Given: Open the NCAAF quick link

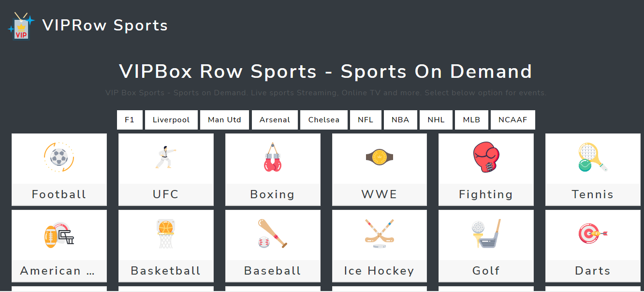Looking at the screenshot, I should coord(513,120).
